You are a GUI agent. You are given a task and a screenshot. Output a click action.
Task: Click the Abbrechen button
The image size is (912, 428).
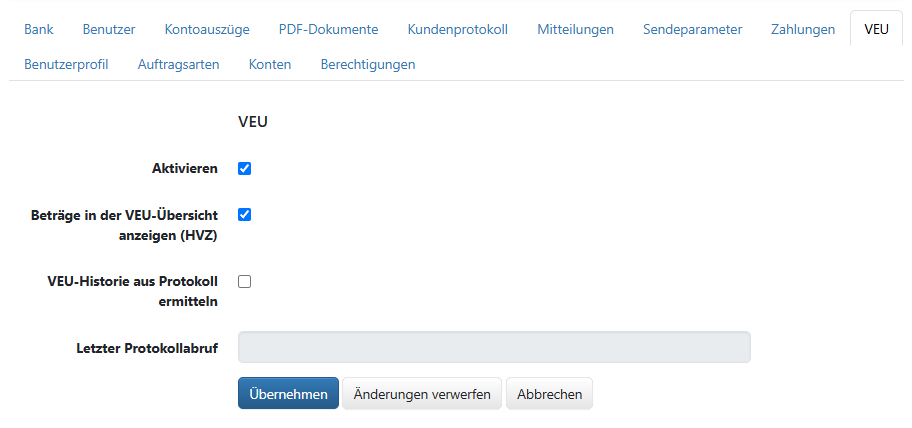[x=550, y=394]
